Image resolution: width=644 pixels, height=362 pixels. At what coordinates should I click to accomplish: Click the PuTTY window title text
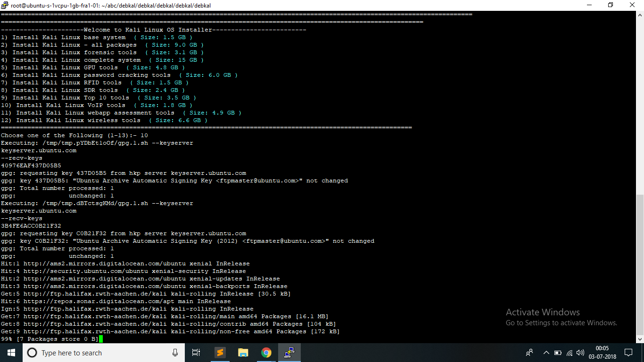(x=111, y=6)
